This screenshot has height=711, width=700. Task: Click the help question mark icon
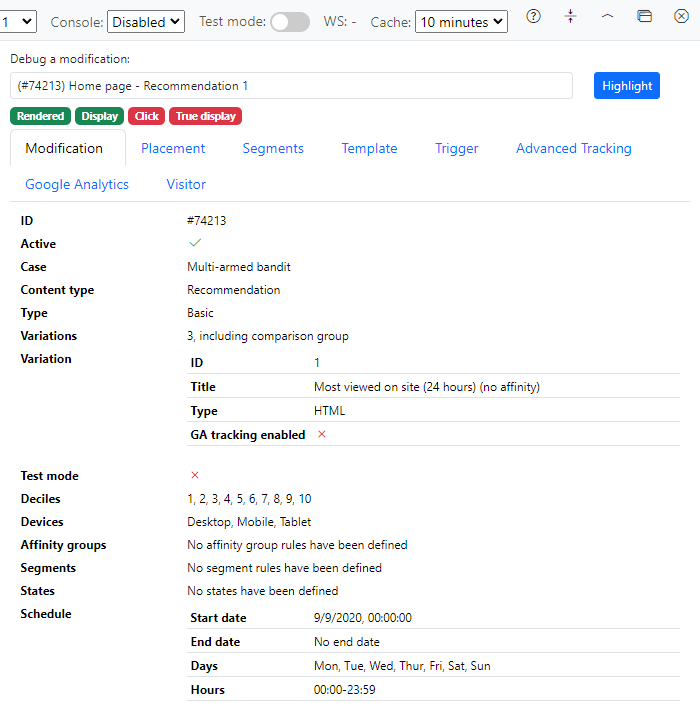pyautogui.click(x=534, y=16)
